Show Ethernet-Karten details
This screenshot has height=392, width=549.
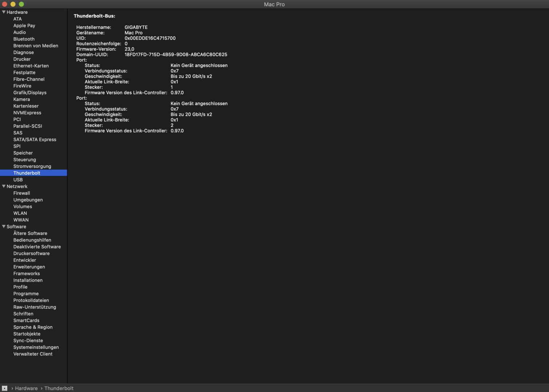pyautogui.click(x=31, y=66)
